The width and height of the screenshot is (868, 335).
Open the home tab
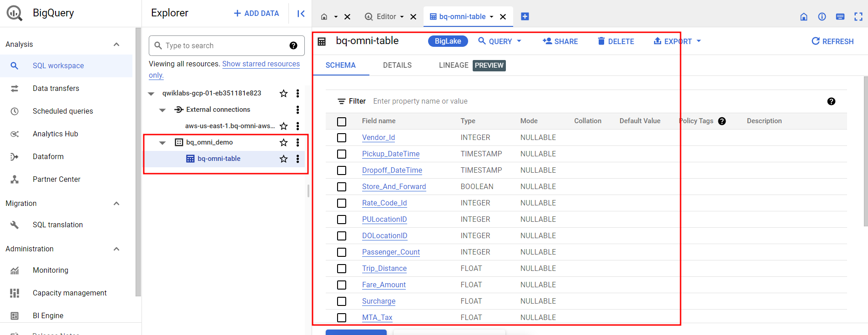click(x=324, y=17)
